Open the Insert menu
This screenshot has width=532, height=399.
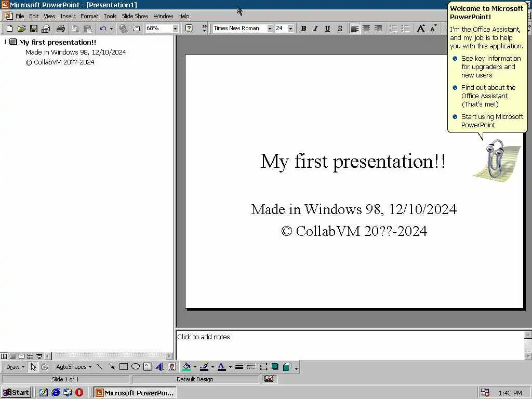coord(68,16)
